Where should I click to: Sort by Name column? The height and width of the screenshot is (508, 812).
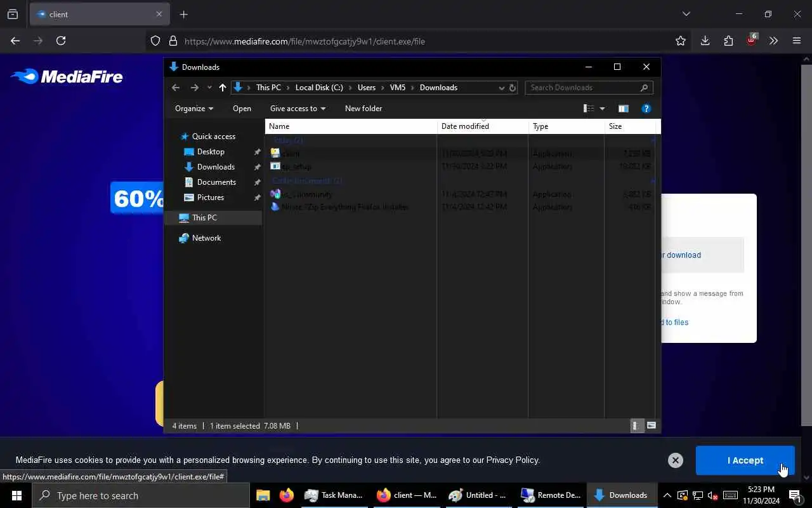(351, 126)
